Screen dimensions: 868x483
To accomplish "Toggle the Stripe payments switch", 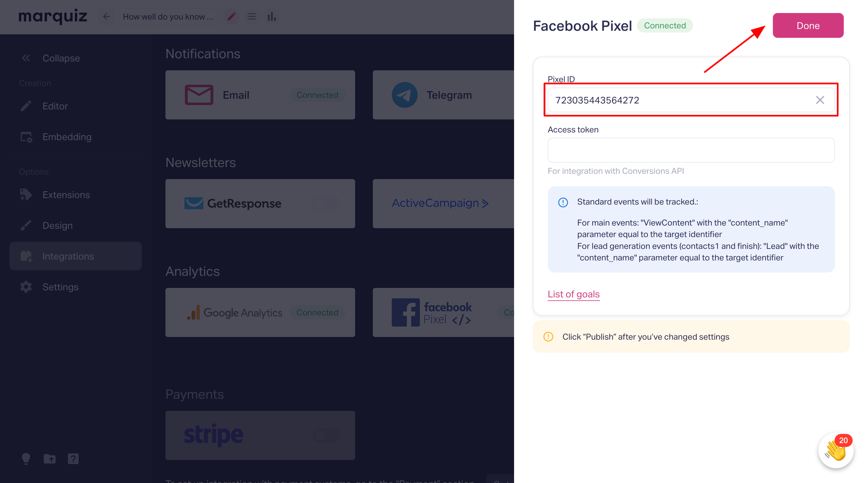I will click(326, 435).
